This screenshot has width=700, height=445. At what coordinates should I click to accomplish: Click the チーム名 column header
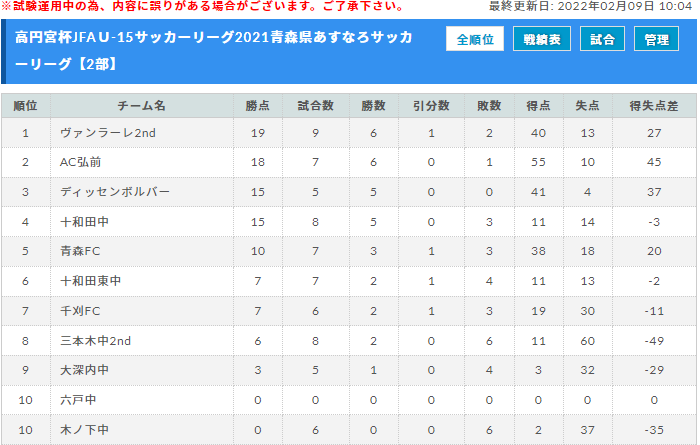click(x=142, y=106)
